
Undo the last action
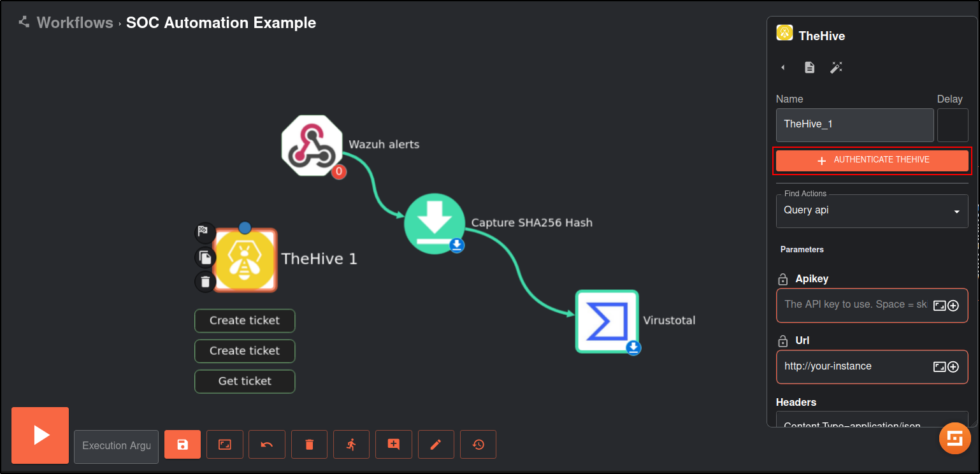coord(267,445)
